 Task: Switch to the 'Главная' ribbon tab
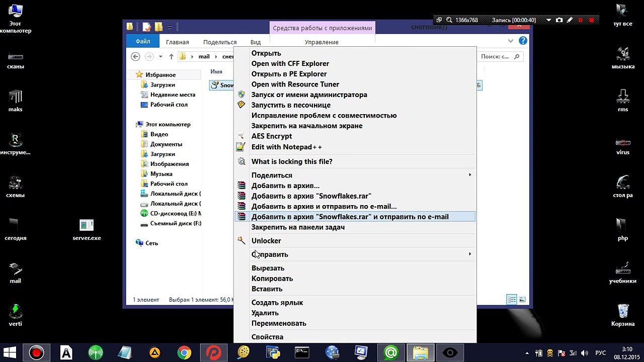(178, 42)
